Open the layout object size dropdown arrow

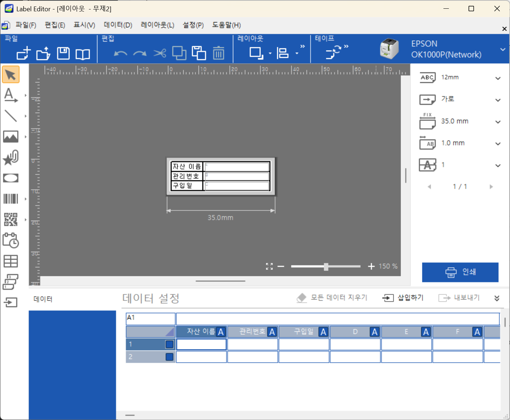(270, 54)
